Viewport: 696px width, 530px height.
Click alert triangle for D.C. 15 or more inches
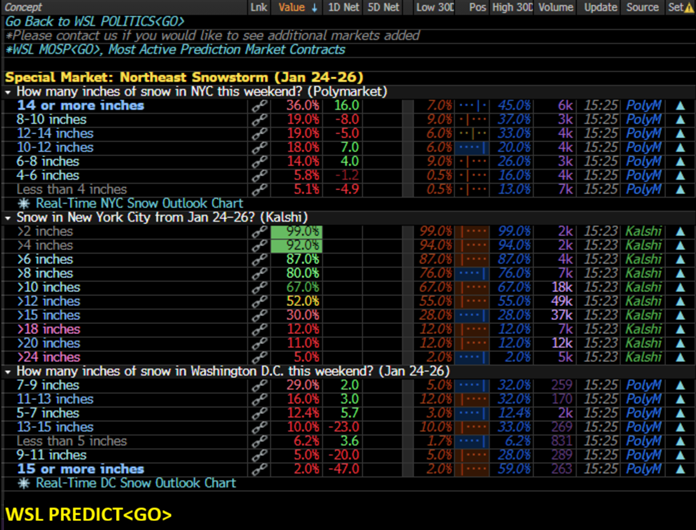pyautogui.click(x=680, y=469)
